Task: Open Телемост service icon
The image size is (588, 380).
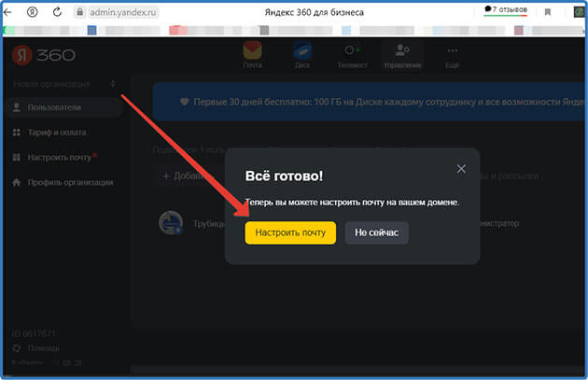Action: point(352,57)
